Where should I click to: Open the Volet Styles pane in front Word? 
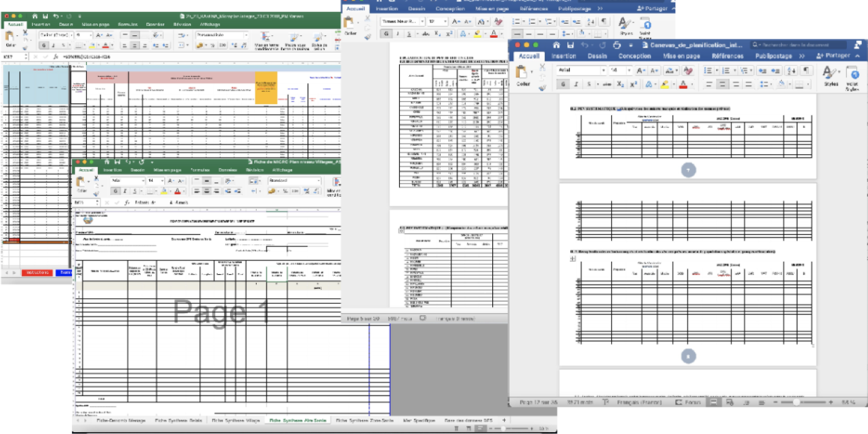tap(852, 77)
